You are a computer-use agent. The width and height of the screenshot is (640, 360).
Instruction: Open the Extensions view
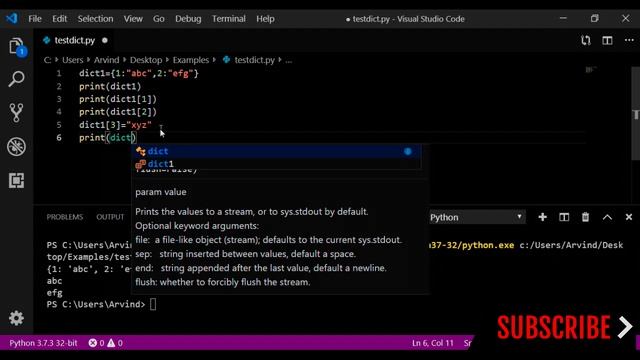tap(16, 180)
